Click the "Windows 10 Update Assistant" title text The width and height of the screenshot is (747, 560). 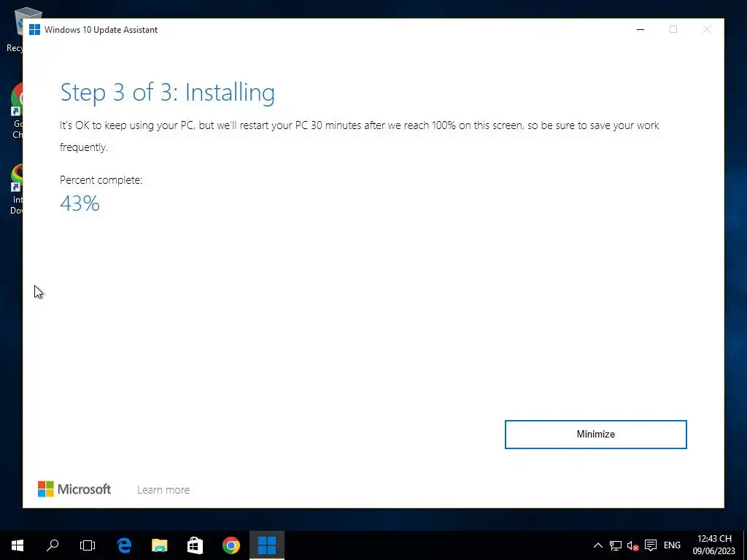(101, 29)
